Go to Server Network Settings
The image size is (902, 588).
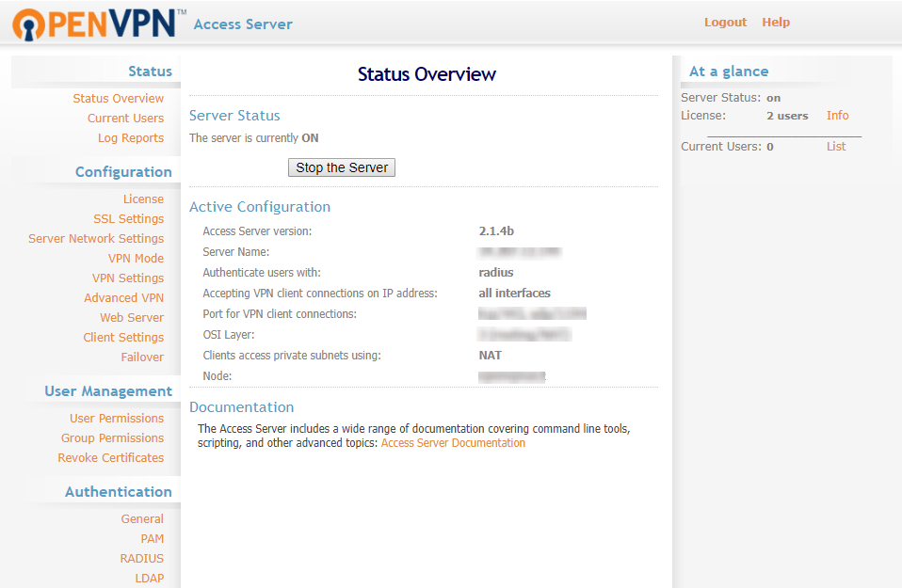pos(96,238)
